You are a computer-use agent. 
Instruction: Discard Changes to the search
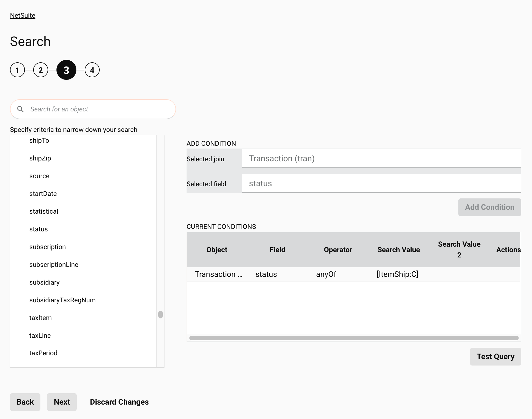[x=119, y=402]
